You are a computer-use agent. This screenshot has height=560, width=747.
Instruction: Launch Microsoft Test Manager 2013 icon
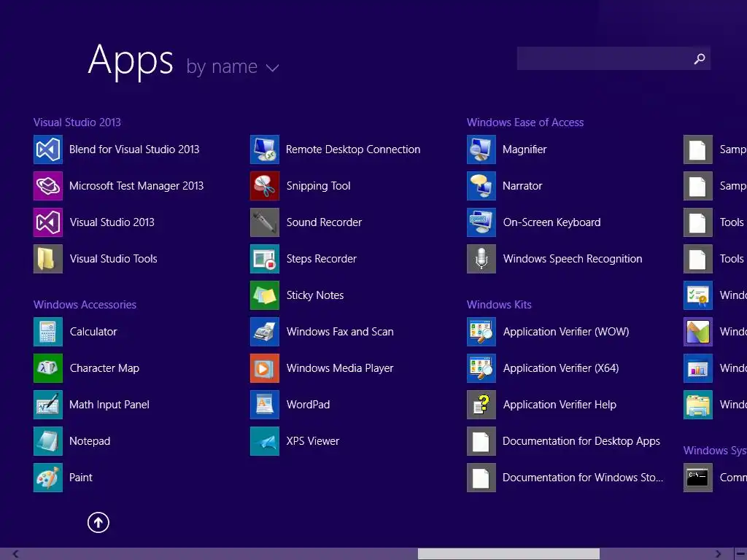(47, 186)
